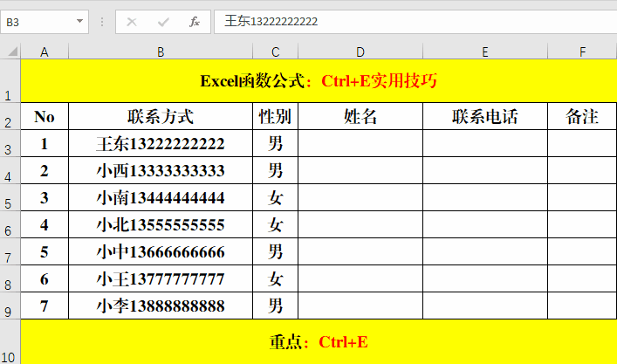The width and height of the screenshot is (617, 364).
Task: Click the empty 备注 cell in 王东's row
Action: tap(582, 144)
